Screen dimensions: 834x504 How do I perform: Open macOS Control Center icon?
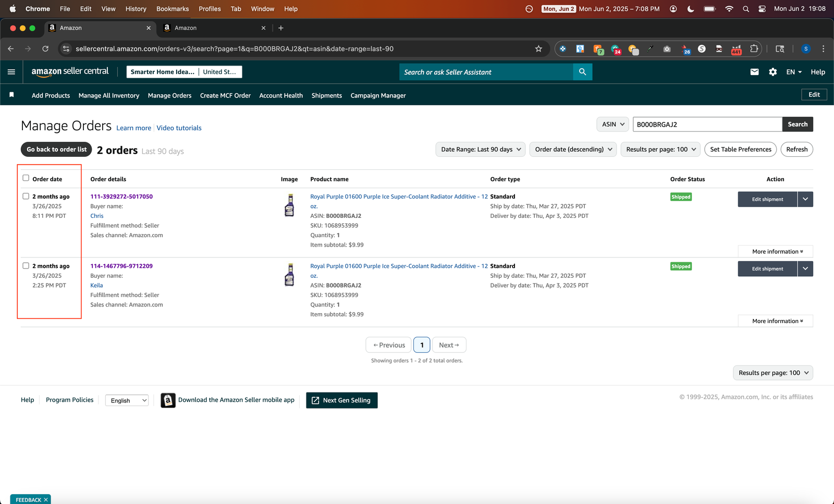coord(762,9)
